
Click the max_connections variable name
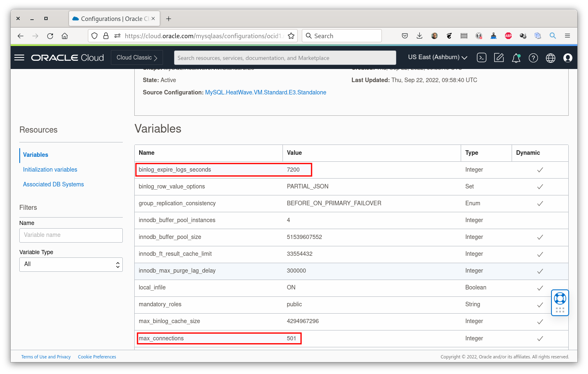coord(161,338)
